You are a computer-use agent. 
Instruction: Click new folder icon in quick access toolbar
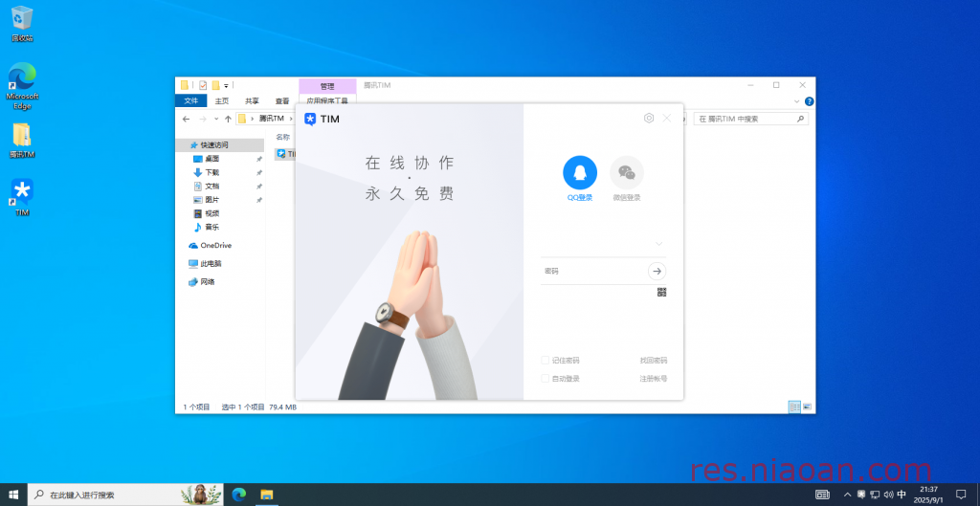(215, 85)
